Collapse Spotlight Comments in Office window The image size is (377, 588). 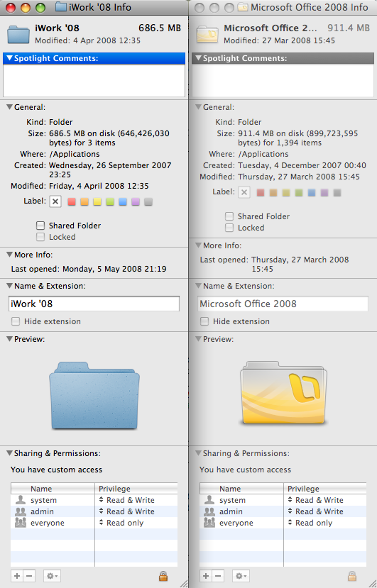pyautogui.click(x=198, y=58)
